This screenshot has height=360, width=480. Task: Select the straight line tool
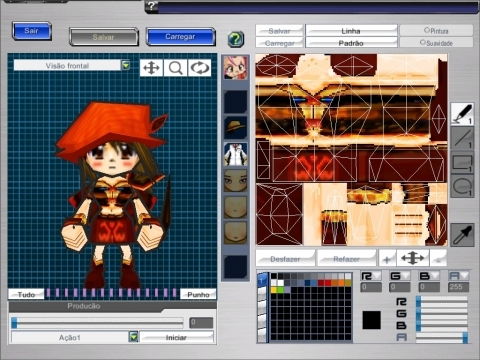(462, 138)
